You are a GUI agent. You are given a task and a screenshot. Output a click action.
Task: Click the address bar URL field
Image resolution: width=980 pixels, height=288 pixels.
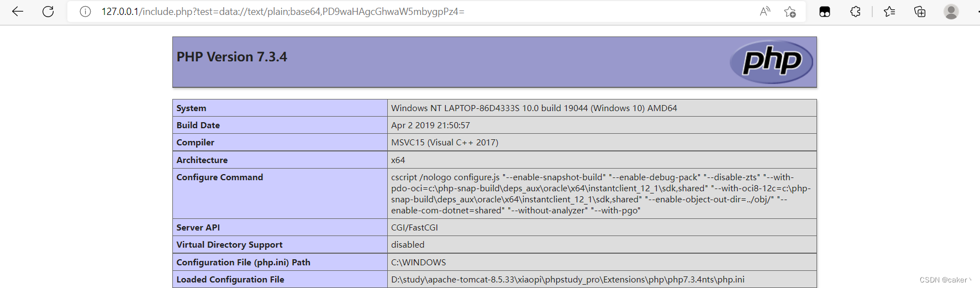point(387,12)
